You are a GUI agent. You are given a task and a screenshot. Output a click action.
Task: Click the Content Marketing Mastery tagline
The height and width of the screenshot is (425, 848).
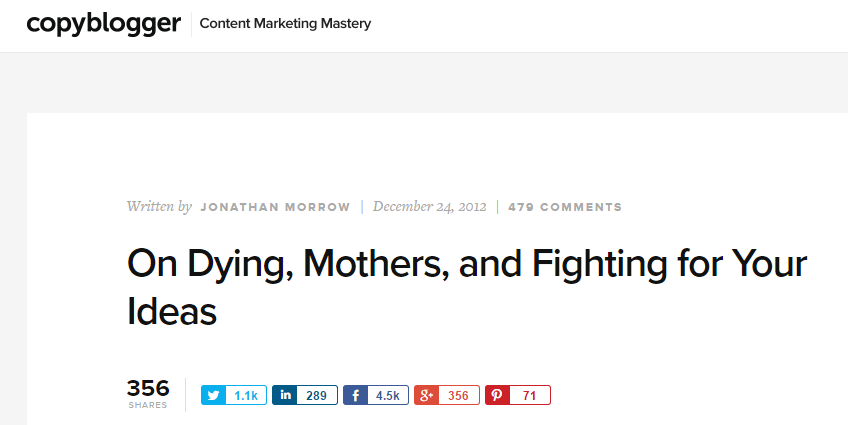[x=286, y=24]
